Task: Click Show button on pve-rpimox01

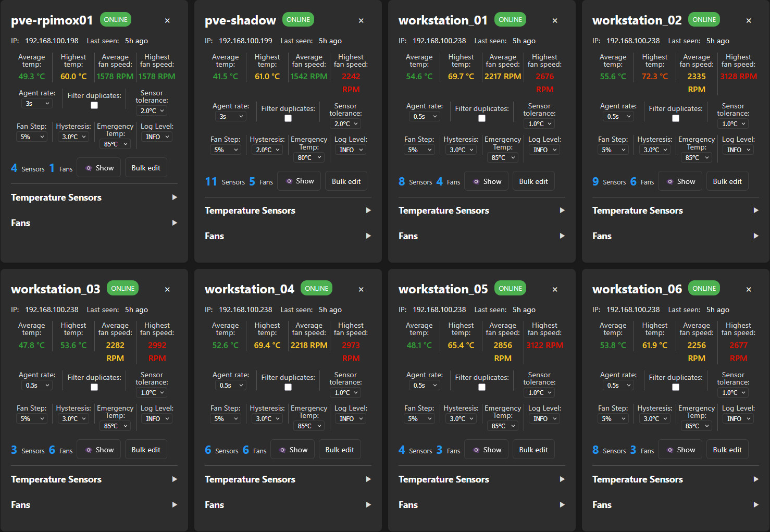Action: pos(99,168)
